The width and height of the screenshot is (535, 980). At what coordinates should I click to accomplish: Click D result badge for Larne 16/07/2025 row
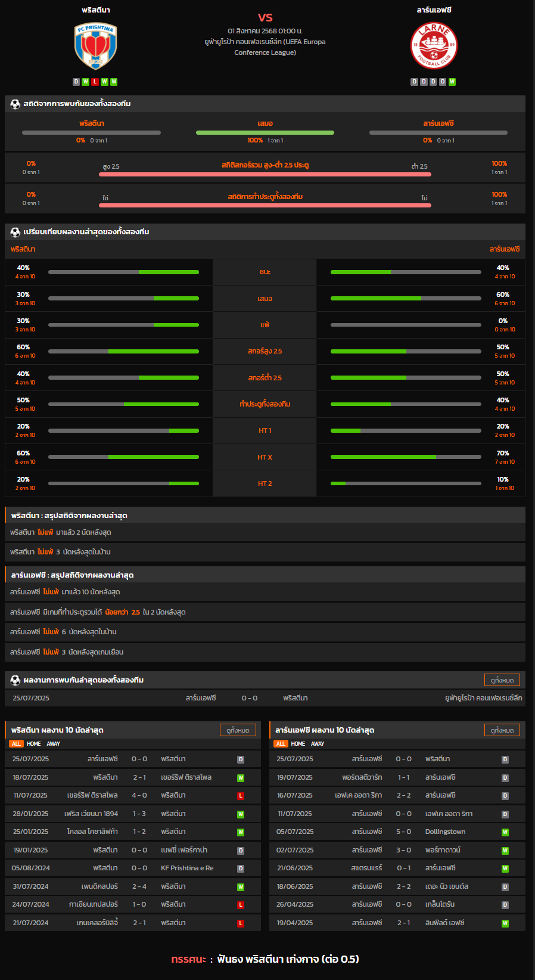point(505,796)
